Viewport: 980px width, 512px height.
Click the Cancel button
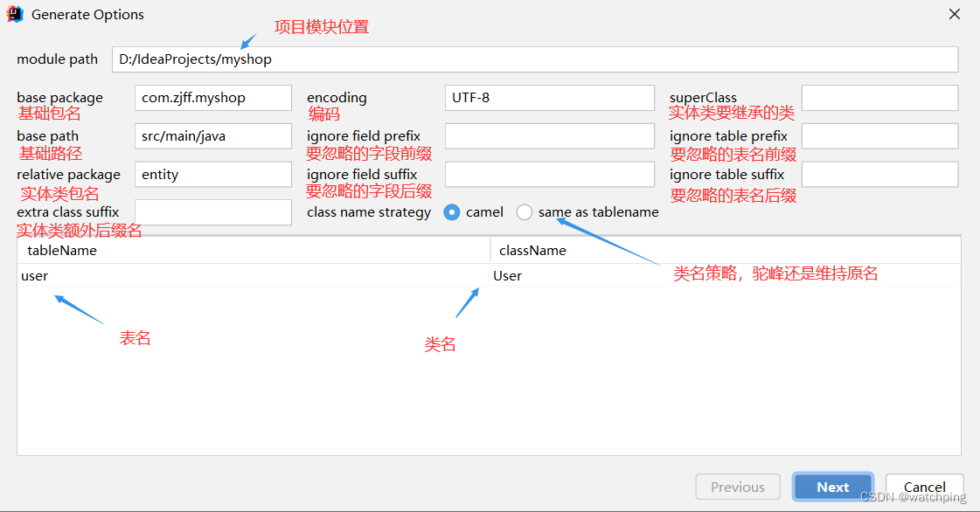924,487
